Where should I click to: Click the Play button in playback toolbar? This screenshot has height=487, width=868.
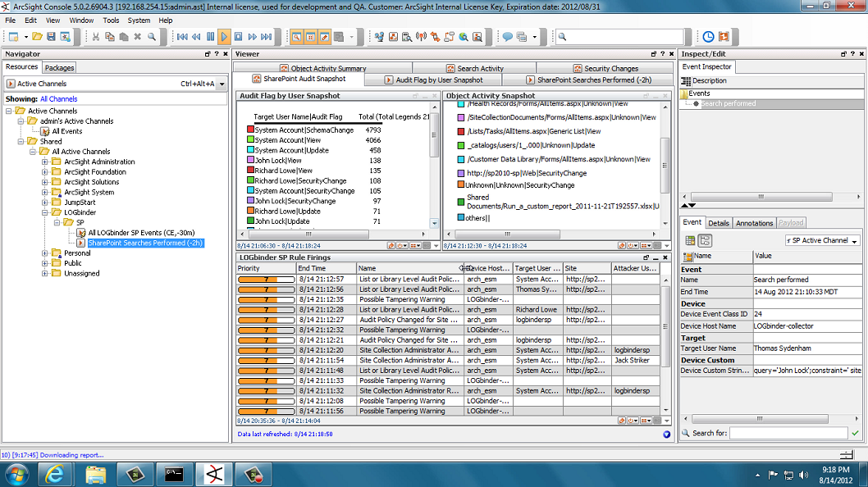(x=224, y=37)
